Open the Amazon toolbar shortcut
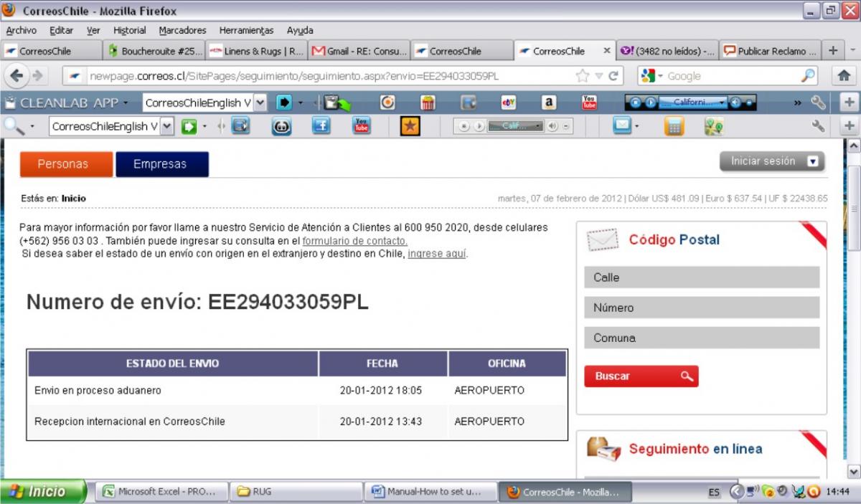Viewport: 861px width, 504px height. 549,103
